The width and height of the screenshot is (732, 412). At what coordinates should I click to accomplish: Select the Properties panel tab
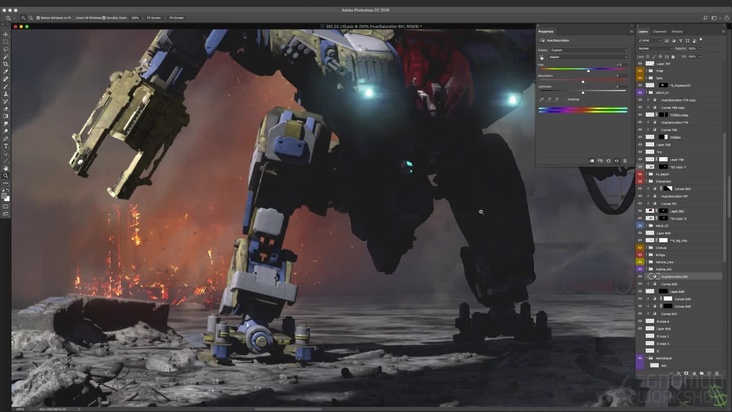[546, 32]
